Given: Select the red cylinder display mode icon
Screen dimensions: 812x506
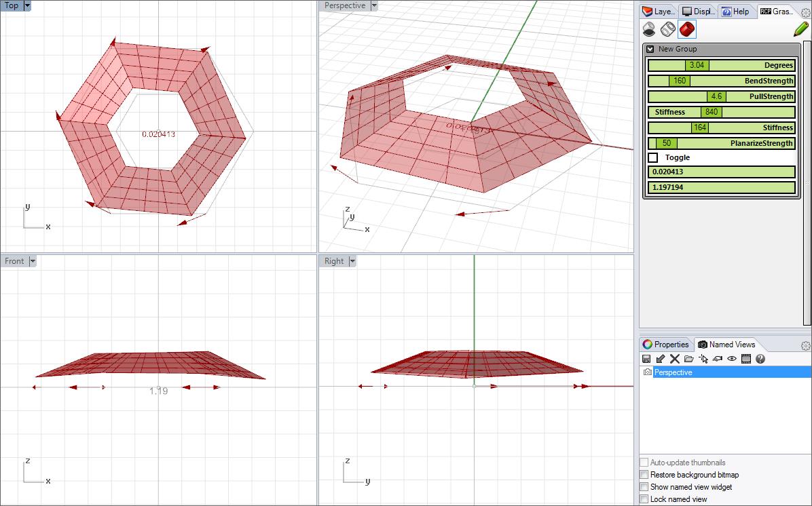Looking at the screenshot, I should click(x=687, y=29).
